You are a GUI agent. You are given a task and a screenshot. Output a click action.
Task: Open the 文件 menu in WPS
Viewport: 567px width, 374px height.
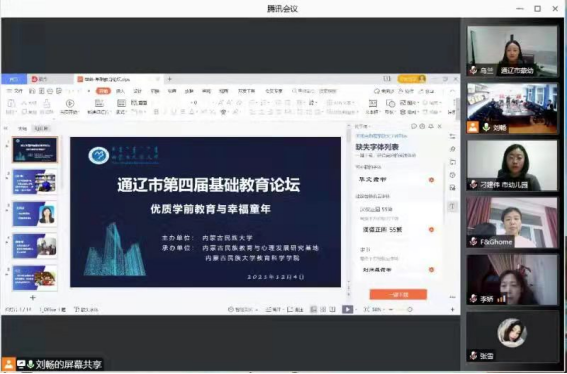[x=15, y=91]
